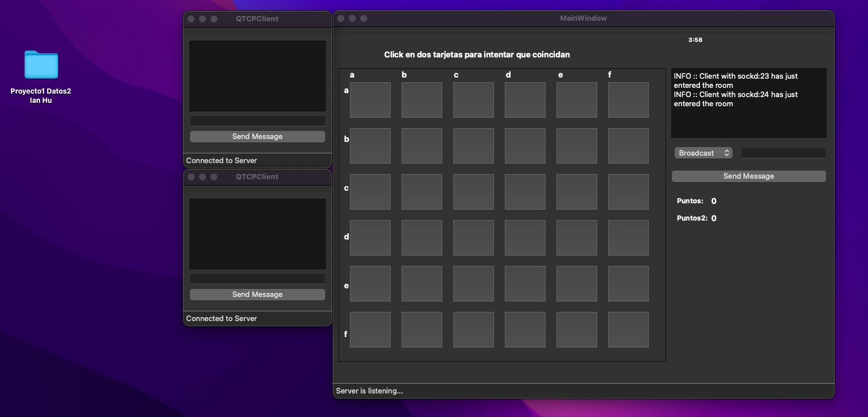Click Send Message in the top QTCPClient window
The image size is (868, 417).
click(257, 136)
